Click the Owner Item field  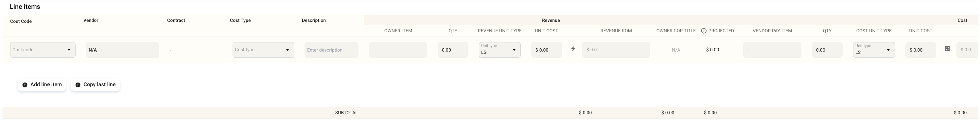point(398,50)
